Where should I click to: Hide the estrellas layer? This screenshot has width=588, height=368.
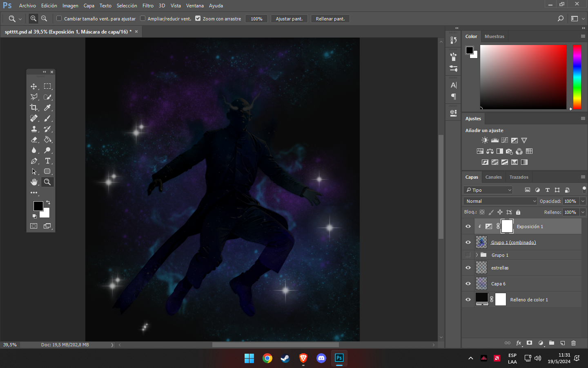[468, 268]
